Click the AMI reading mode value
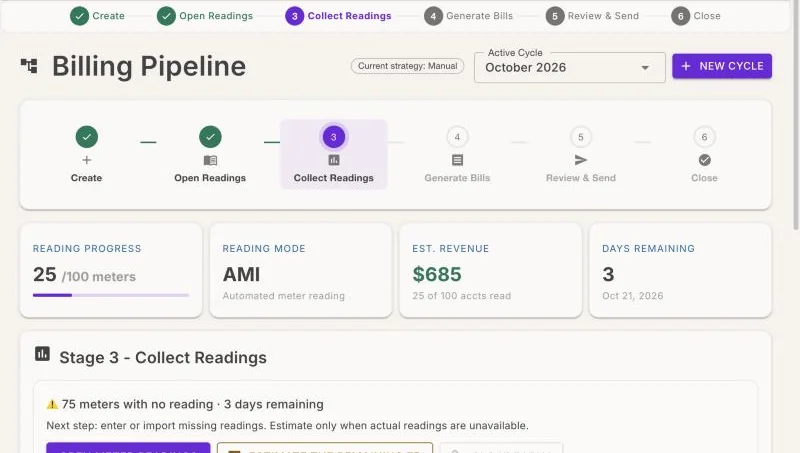The image size is (800, 453). coord(241,274)
